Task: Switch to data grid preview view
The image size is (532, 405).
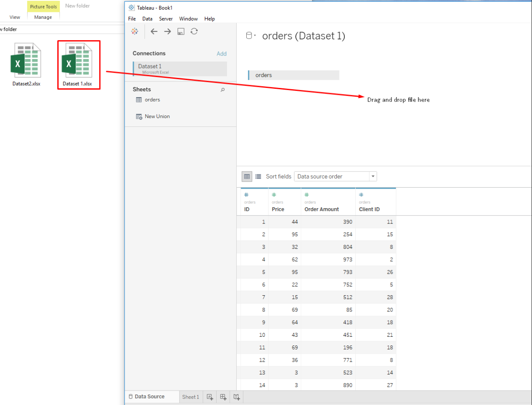Action: tap(247, 176)
